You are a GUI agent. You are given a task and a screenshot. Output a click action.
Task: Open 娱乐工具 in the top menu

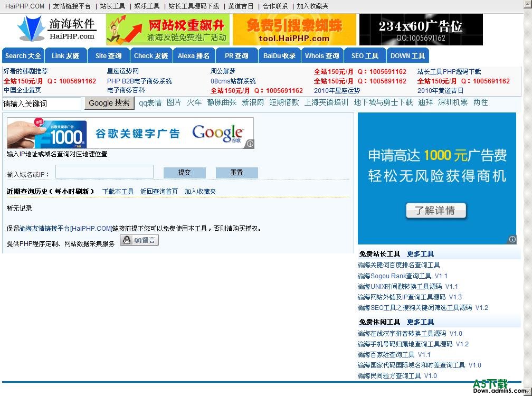[x=147, y=6]
